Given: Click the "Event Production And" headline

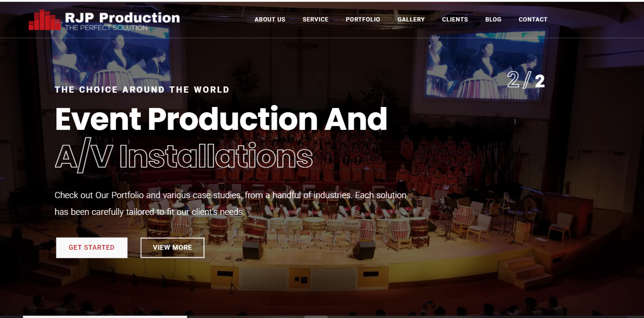Looking at the screenshot, I should [x=221, y=119].
